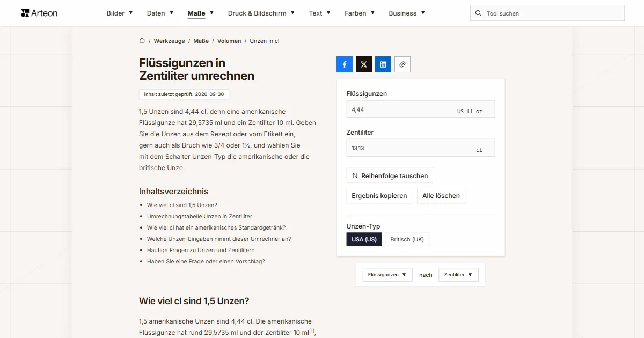Open the Druck & Bildschirm menu

point(261,13)
